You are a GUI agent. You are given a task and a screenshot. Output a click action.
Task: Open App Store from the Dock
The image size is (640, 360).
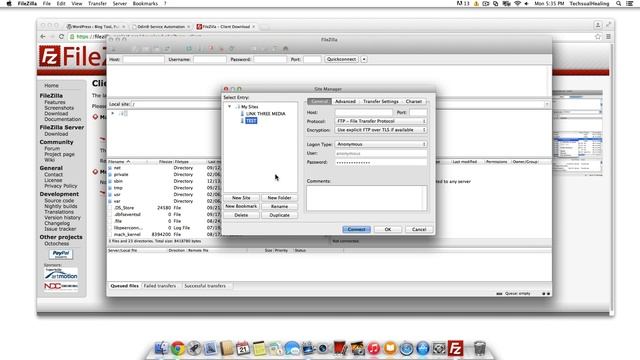tap(422, 348)
